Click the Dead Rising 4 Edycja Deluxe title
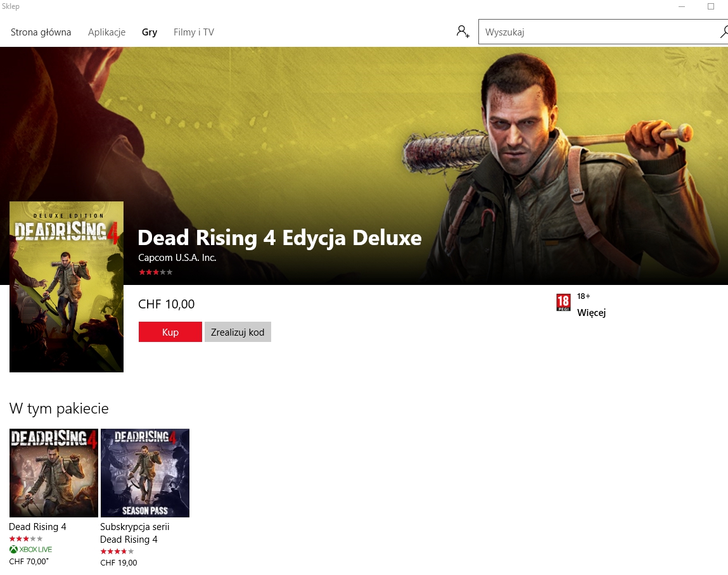This screenshot has height=575, width=728. [x=279, y=237]
